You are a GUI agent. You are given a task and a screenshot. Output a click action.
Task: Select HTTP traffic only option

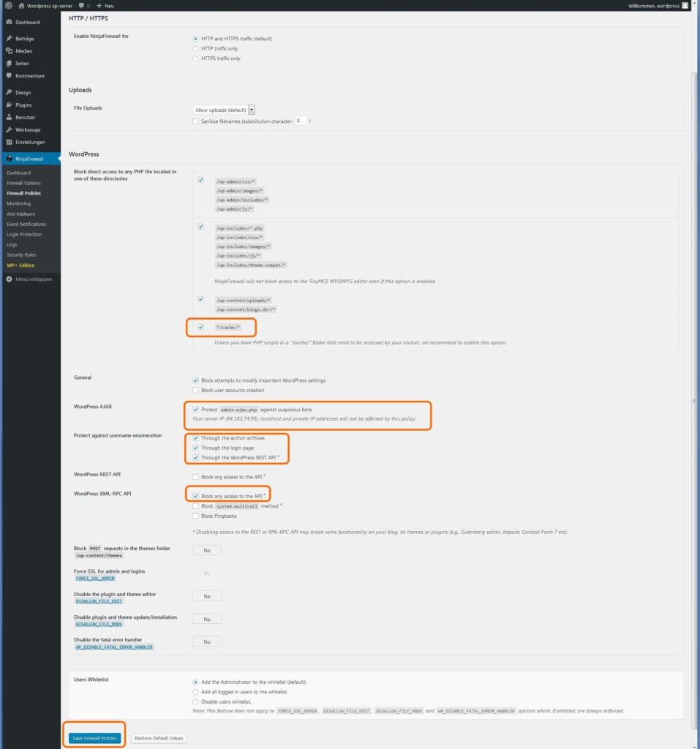point(195,49)
